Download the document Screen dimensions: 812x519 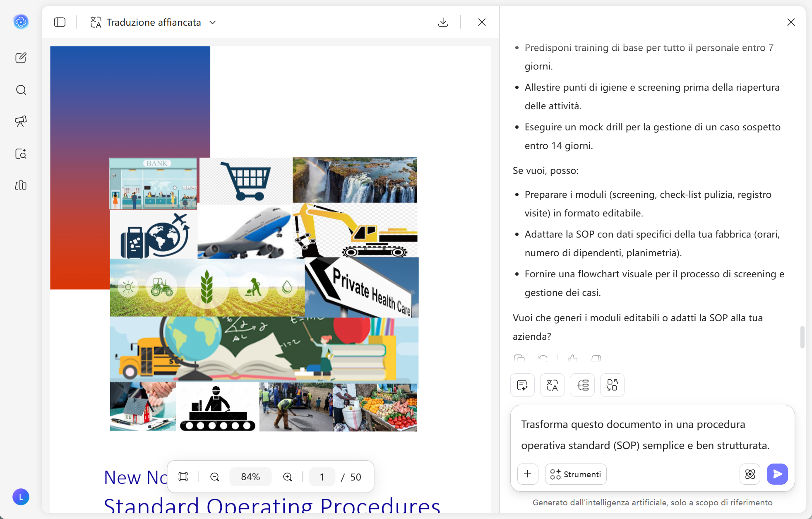(x=443, y=22)
